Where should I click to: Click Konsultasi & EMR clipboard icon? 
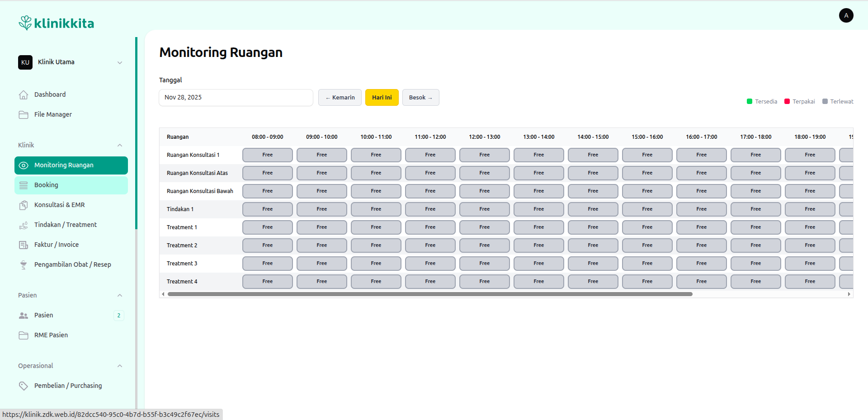(x=24, y=205)
